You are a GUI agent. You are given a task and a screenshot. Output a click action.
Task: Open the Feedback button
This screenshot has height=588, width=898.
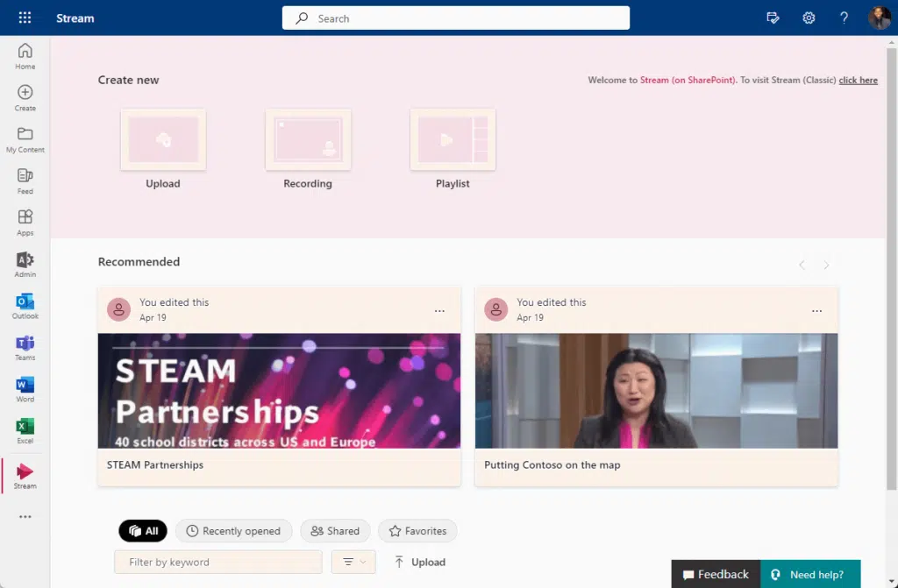716,574
